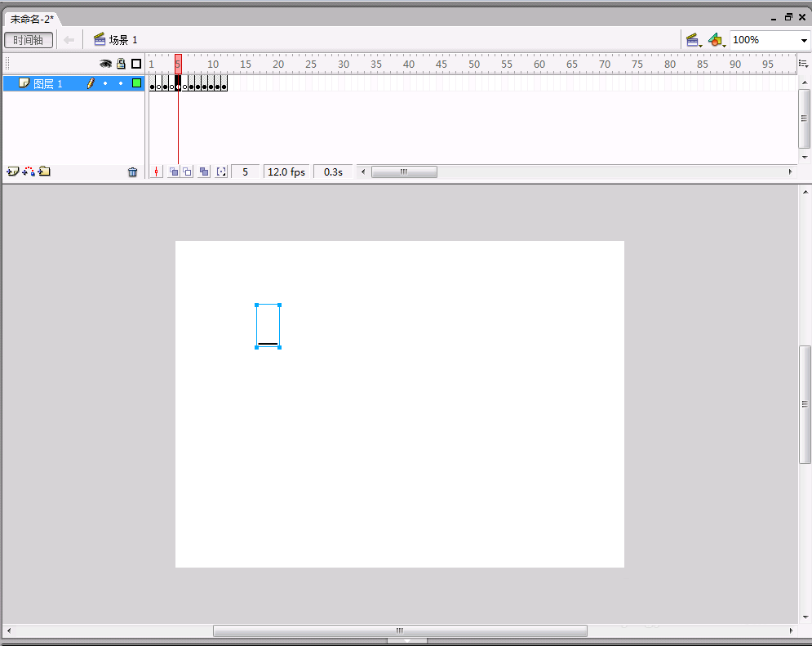Toggle lock all layers padlock icon
Screen dimensions: 812x646
(121, 64)
